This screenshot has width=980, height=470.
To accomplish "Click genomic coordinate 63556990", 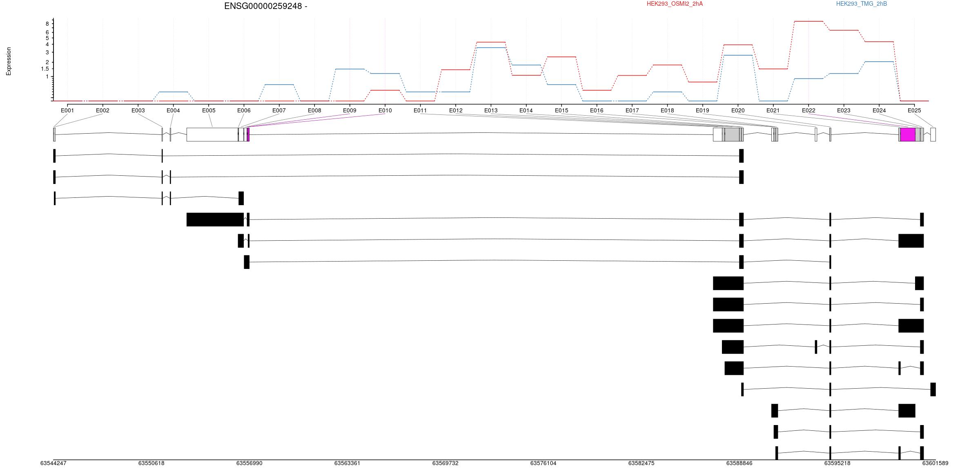I will point(249,463).
